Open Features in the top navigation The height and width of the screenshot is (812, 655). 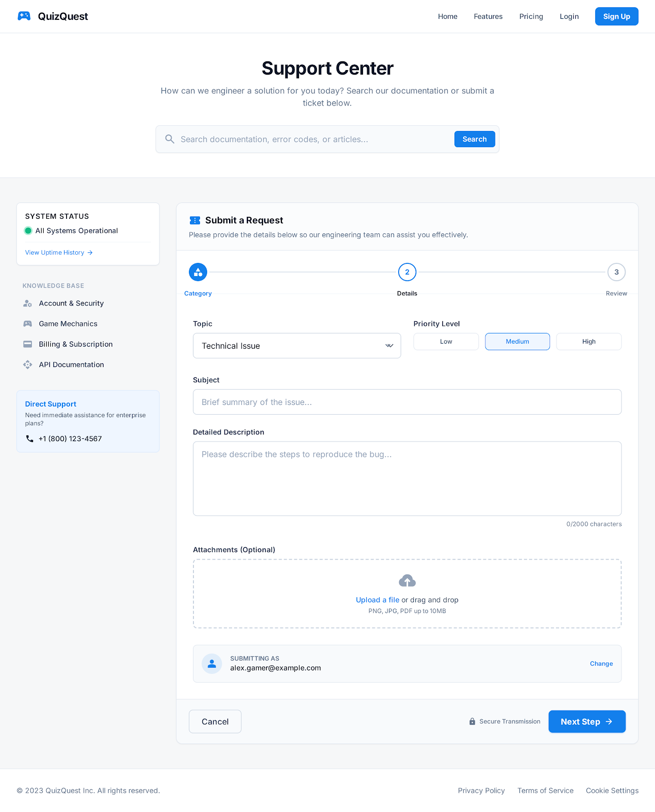(488, 16)
